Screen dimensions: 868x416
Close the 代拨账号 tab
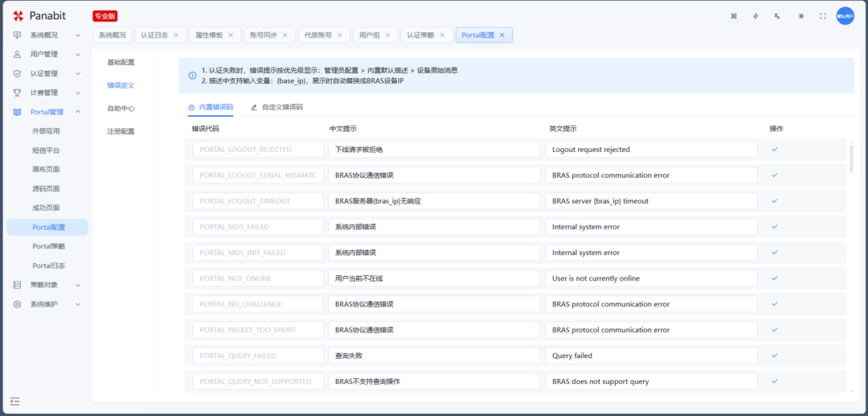(x=339, y=35)
